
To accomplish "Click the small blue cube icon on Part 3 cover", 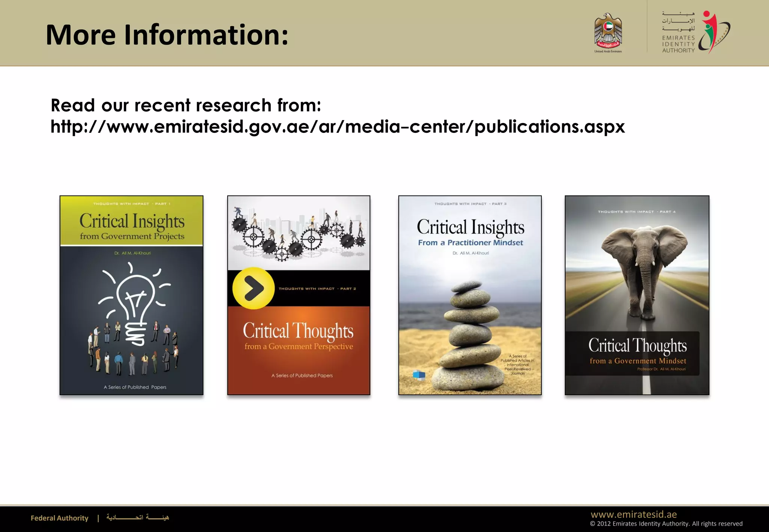I will click(x=419, y=374).
